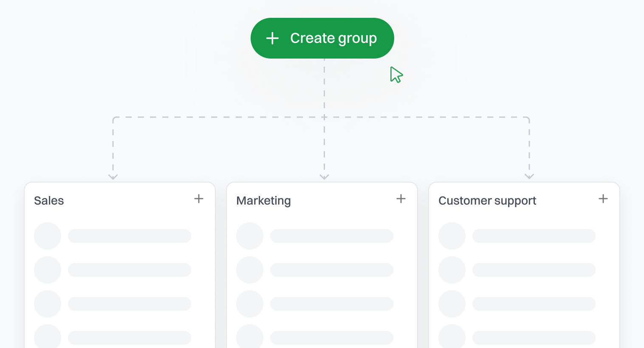The width and height of the screenshot is (644, 348).
Task: Click the second avatar placeholder in Customer support
Action: (x=452, y=270)
